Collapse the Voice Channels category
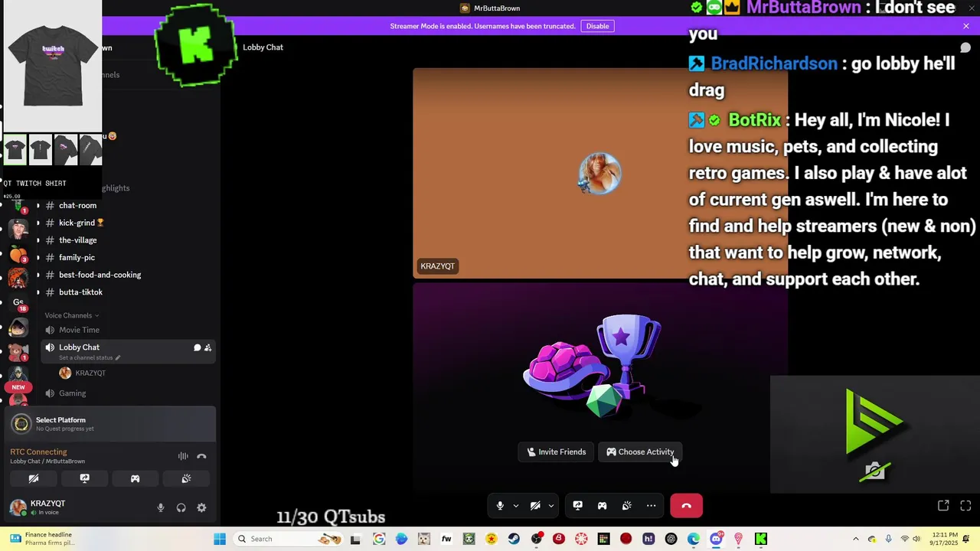The image size is (980, 551). coord(71,315)
